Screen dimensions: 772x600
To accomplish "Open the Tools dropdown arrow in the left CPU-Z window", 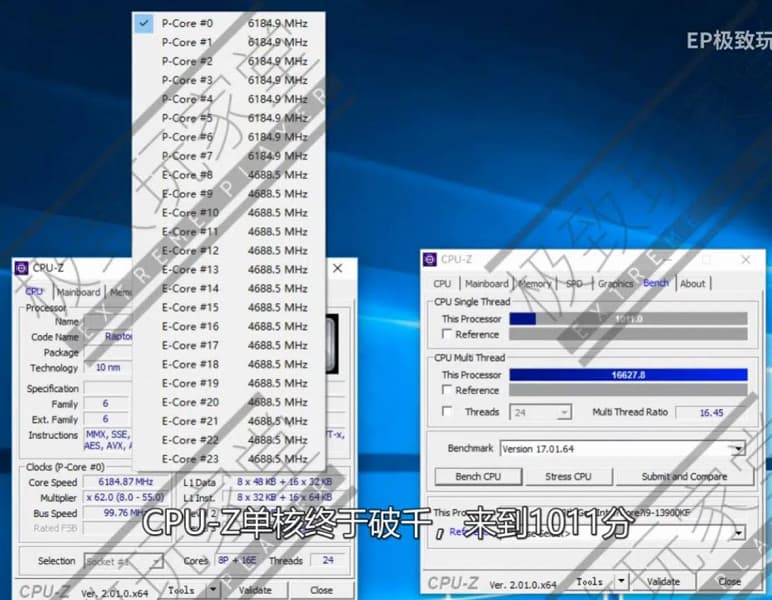I will [213, 589].
